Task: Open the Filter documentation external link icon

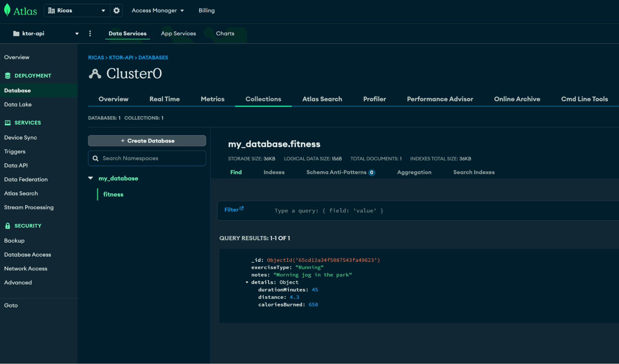Action: tap(242, 208)
